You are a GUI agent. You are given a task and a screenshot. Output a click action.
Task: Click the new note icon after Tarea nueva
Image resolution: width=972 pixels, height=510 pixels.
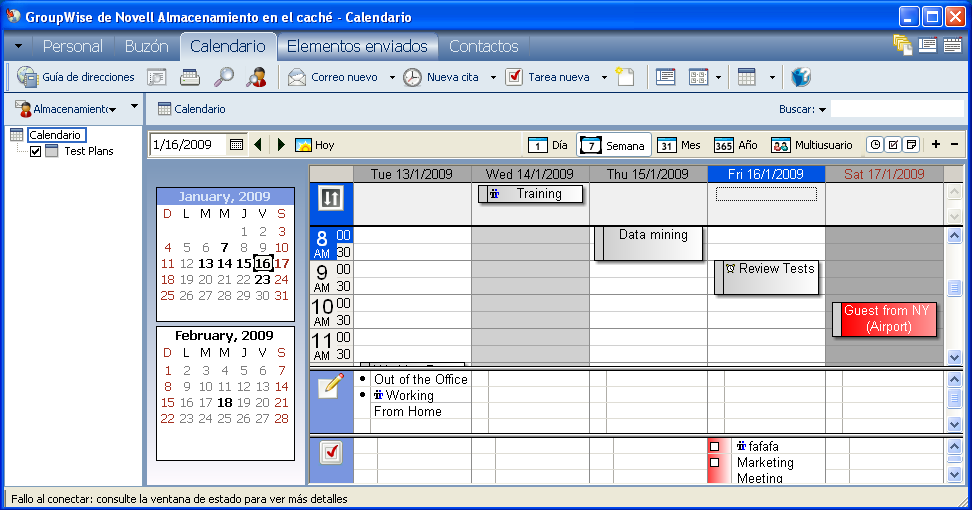[x=625, y=77]
